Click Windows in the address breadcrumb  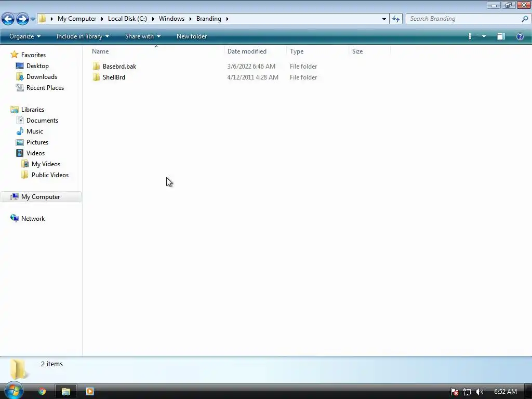pos(171,19)
